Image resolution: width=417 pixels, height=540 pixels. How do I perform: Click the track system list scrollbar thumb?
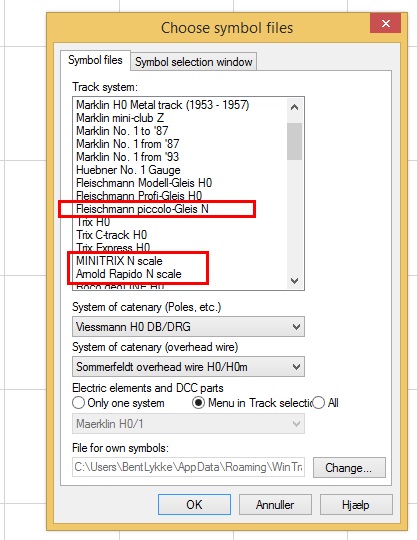294,141
